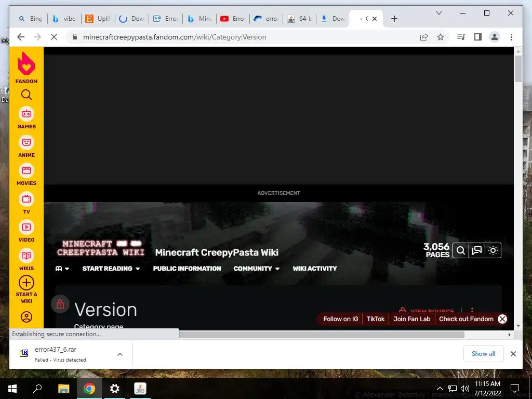Click Minecraft CreepyPasta Wiki title link
The image size is (532, 399).
coord(217,252)
